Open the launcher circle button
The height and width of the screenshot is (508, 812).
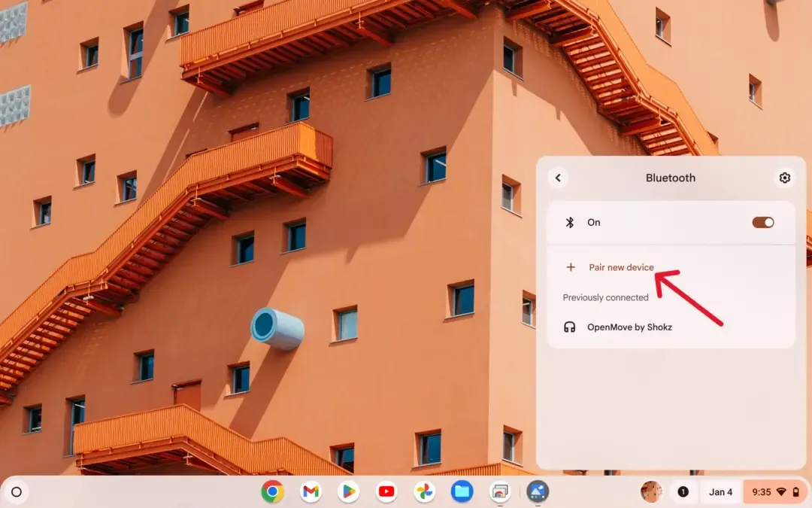[x=17, y=492]
